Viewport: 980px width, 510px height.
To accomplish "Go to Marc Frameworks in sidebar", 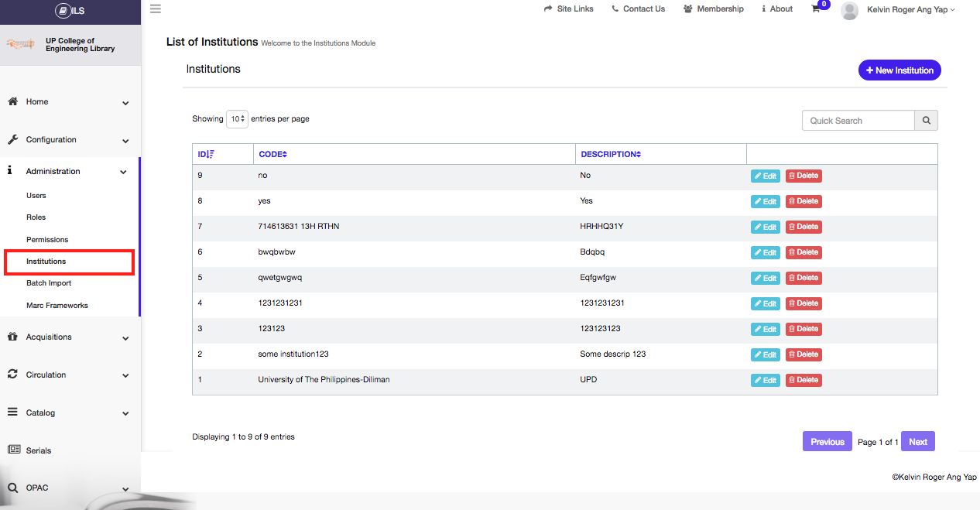I will (x=57, y=306).
